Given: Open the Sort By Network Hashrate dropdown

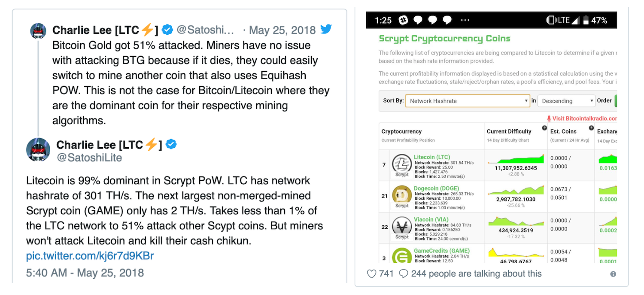Looking at the screenshot, I should [x=468, y=101].
